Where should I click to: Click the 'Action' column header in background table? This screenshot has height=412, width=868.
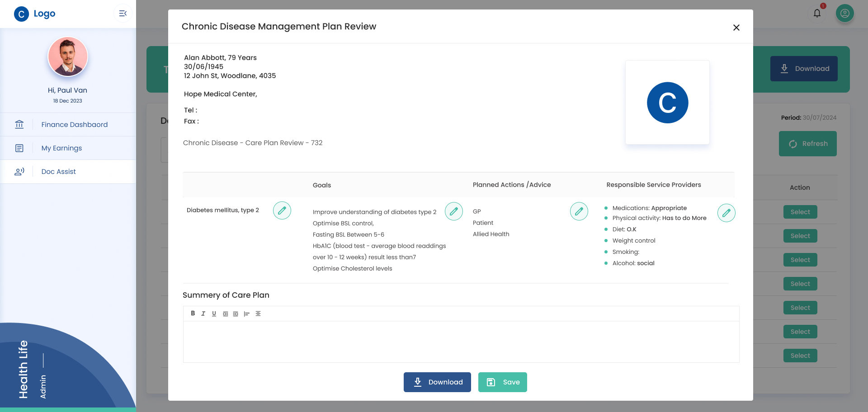[800, 187]
